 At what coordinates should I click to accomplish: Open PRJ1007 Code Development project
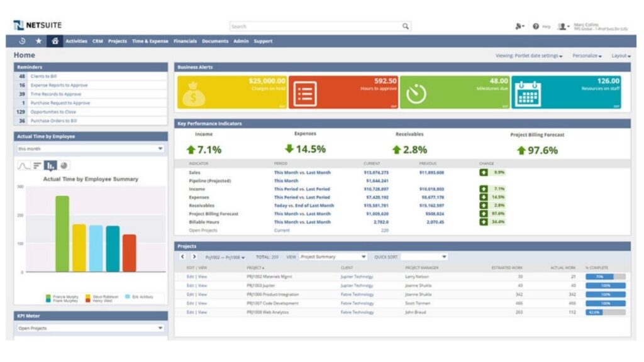(x=273, y=304)
